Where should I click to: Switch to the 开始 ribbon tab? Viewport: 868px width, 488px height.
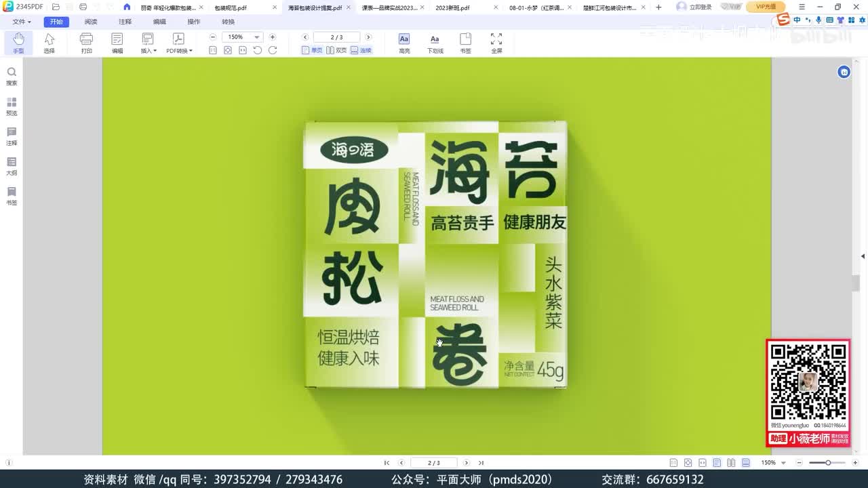tap(56, 22)
